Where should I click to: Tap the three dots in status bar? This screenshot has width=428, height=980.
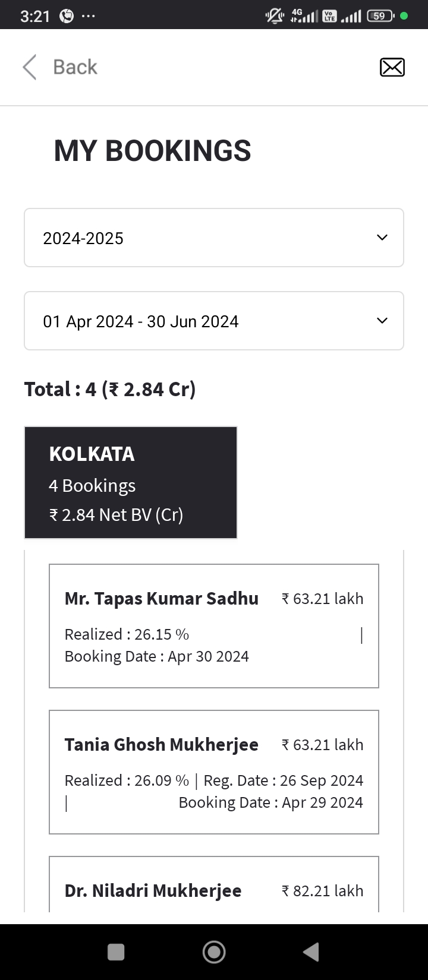click(88, 16)
